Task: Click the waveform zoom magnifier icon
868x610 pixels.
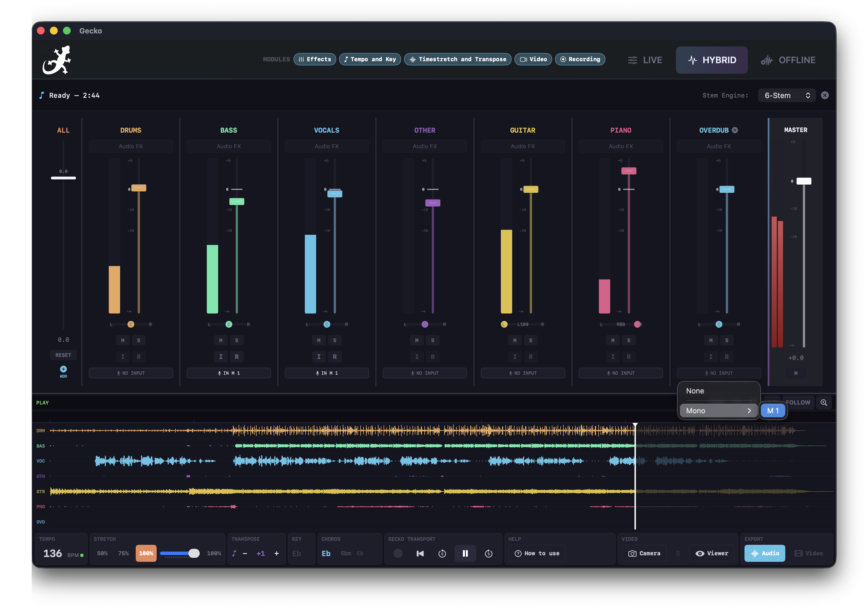Action: click(x=824, y=403)
